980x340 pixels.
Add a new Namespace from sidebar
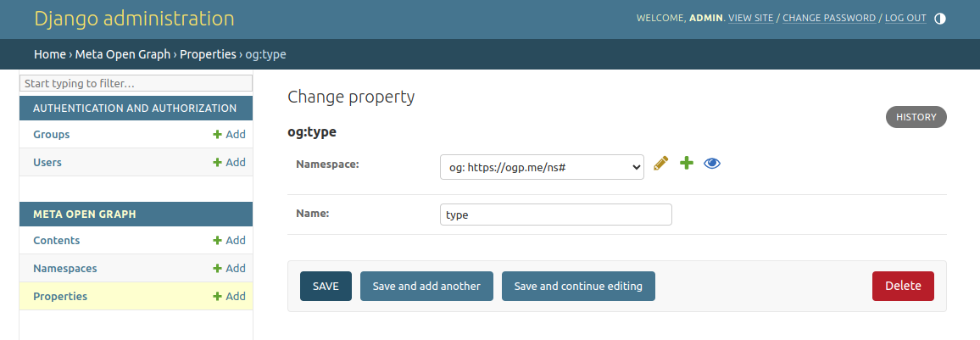(230, 269)
